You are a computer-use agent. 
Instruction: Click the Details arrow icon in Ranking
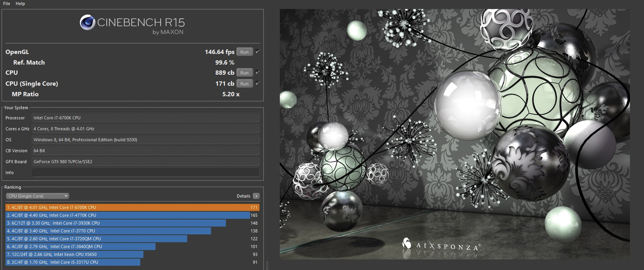point(256,196)
